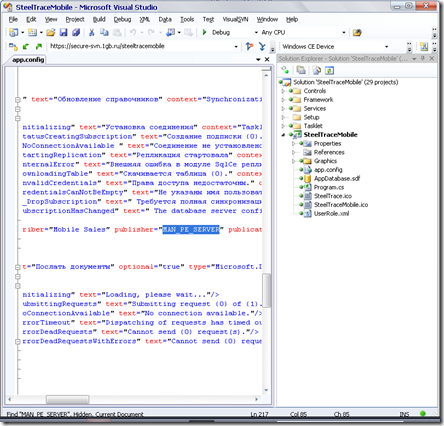Open the SVN URL dropdown arrow
The width and height of the screenshot is (444, 426).
[236, 47]
